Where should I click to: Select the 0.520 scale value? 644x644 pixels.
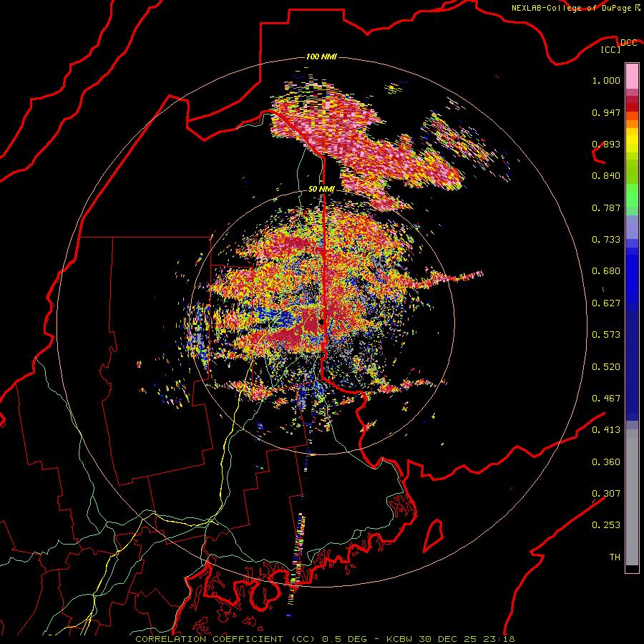[606, 367]
